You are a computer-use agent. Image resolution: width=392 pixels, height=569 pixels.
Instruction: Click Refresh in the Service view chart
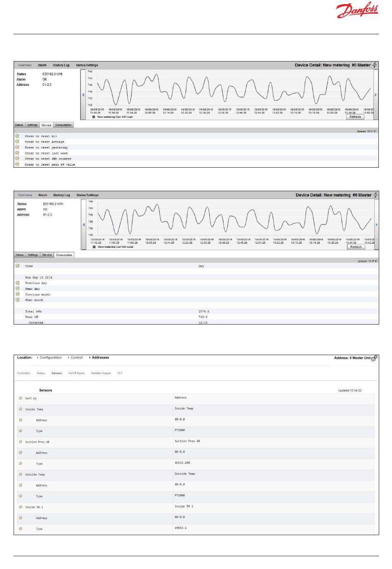click(355, 117)
